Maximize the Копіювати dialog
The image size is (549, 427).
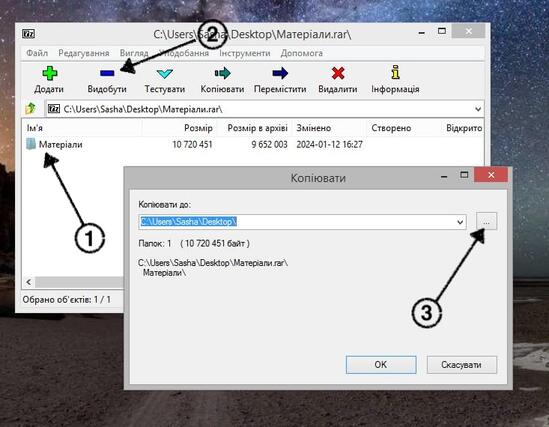pos(464,175)
